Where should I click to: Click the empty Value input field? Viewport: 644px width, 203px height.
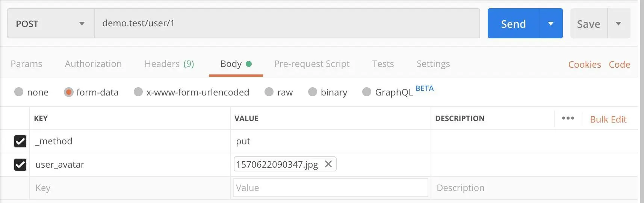pos(330,188)
